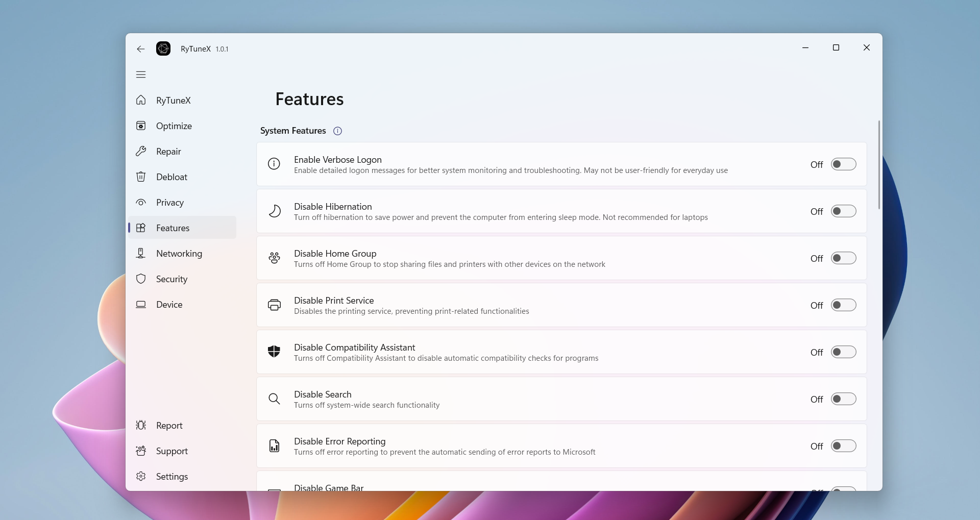The width and height of the screenshot is (980, 520).
Task: Click the Features sidebar icon
Action: pos(141,228)
